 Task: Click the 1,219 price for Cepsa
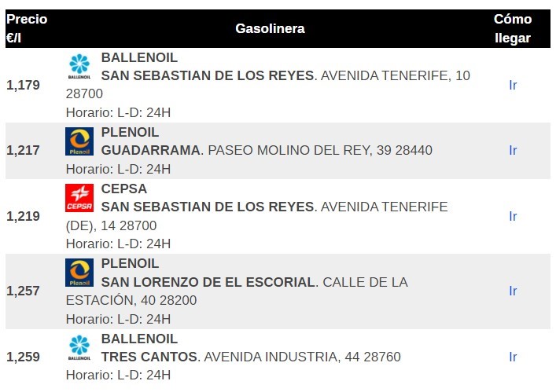23,216
